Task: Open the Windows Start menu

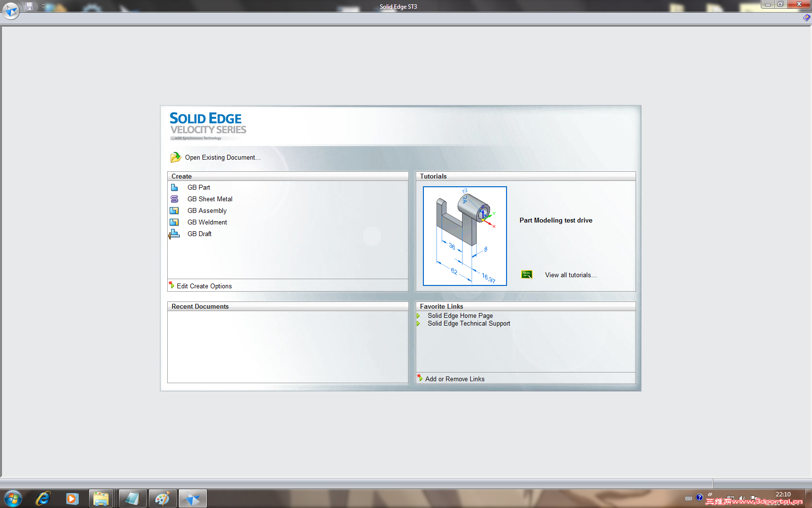Action: [13, 498]
